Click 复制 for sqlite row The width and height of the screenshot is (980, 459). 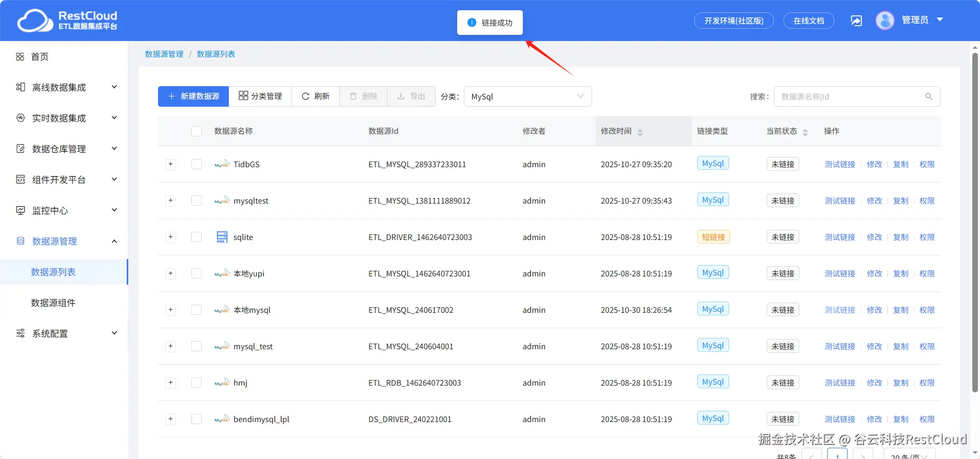900,237
